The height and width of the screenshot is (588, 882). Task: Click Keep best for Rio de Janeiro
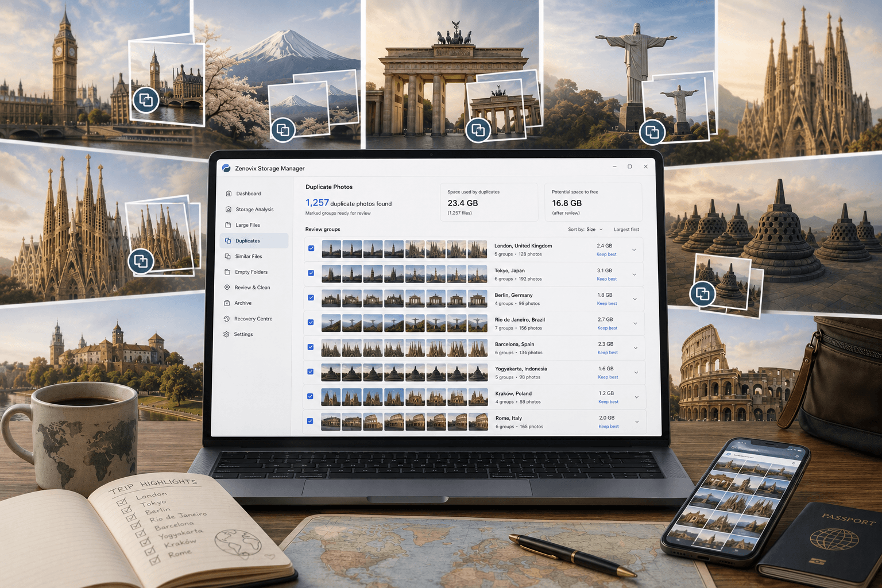pyautogui.click(x=608, y=328)
